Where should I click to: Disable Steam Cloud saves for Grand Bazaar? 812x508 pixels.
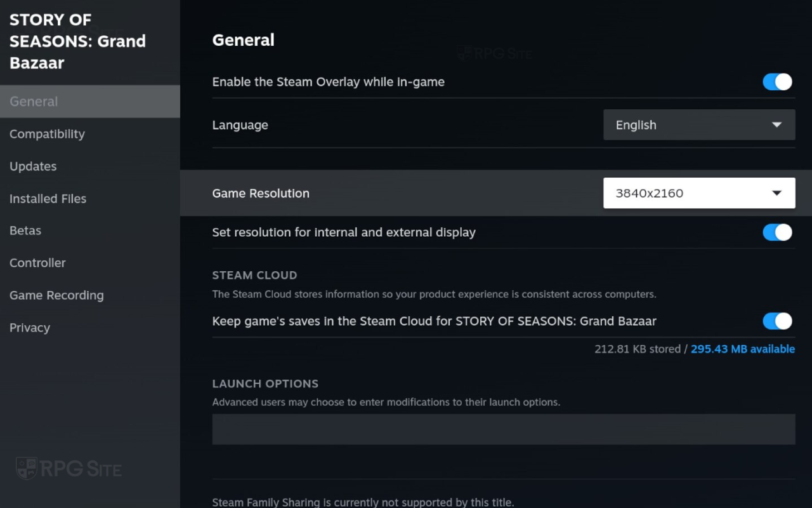(777, 321)
